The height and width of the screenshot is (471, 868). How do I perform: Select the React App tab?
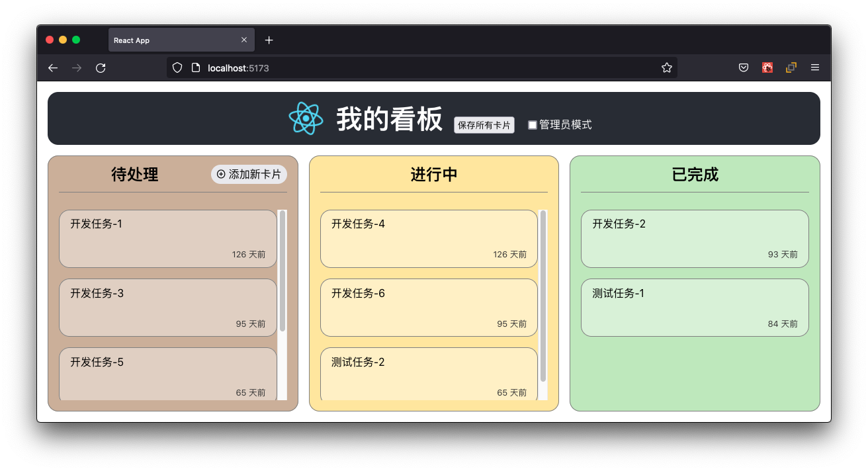[x=181, y=40]
